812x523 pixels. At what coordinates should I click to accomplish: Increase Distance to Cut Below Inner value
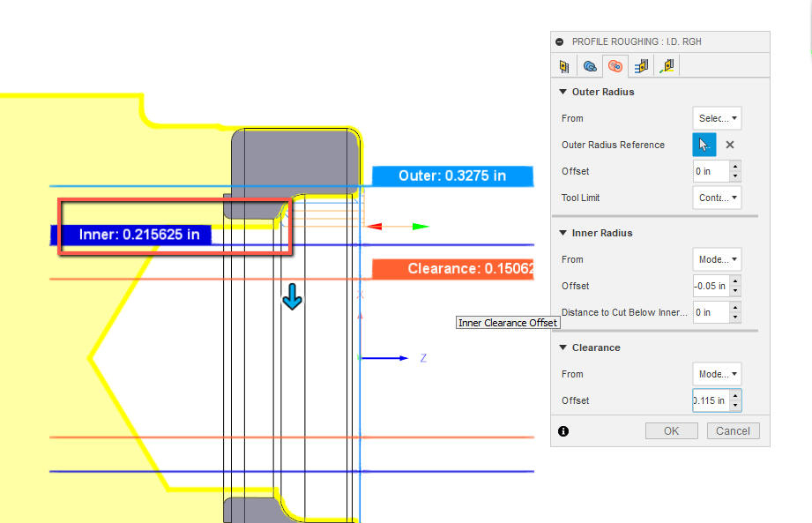coord(735,307)
